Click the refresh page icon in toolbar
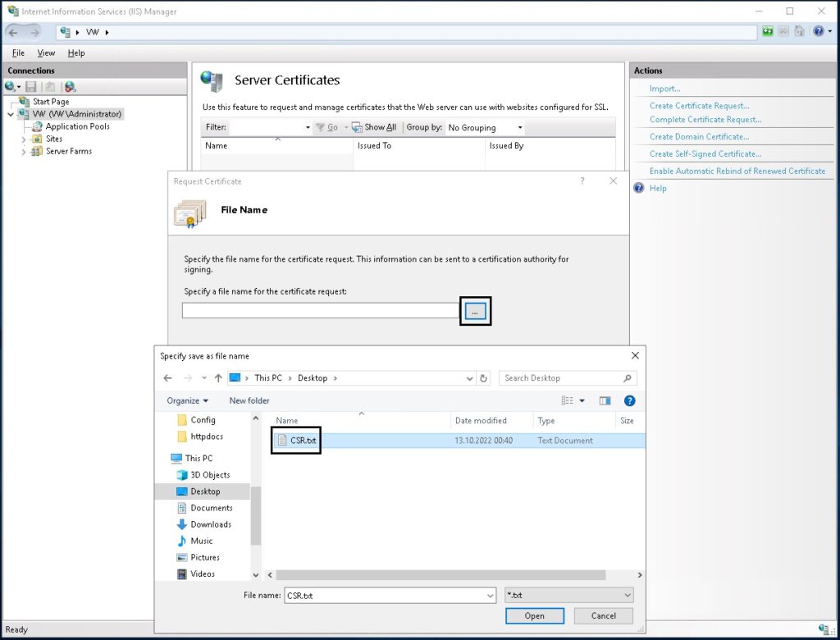The height and width of the screenshot is (640, 840). tap(768, 32)
